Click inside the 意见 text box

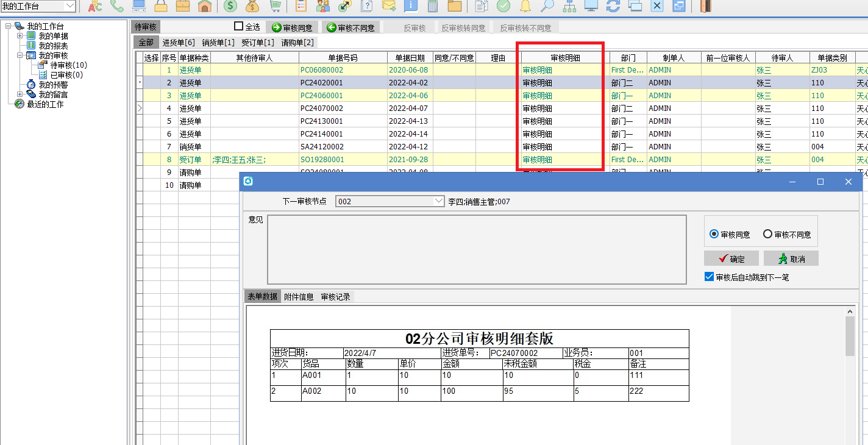(477, 249)
